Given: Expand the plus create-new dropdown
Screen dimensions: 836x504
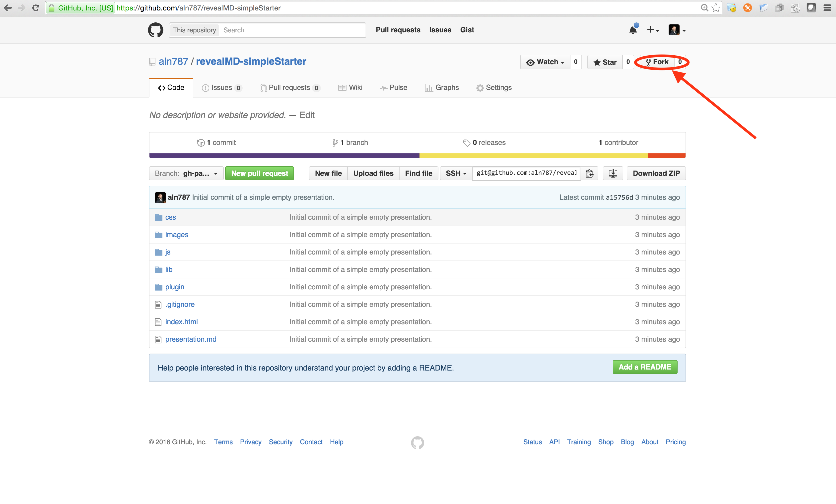Looking at the screenshot, I should click(x=653, y=30).
